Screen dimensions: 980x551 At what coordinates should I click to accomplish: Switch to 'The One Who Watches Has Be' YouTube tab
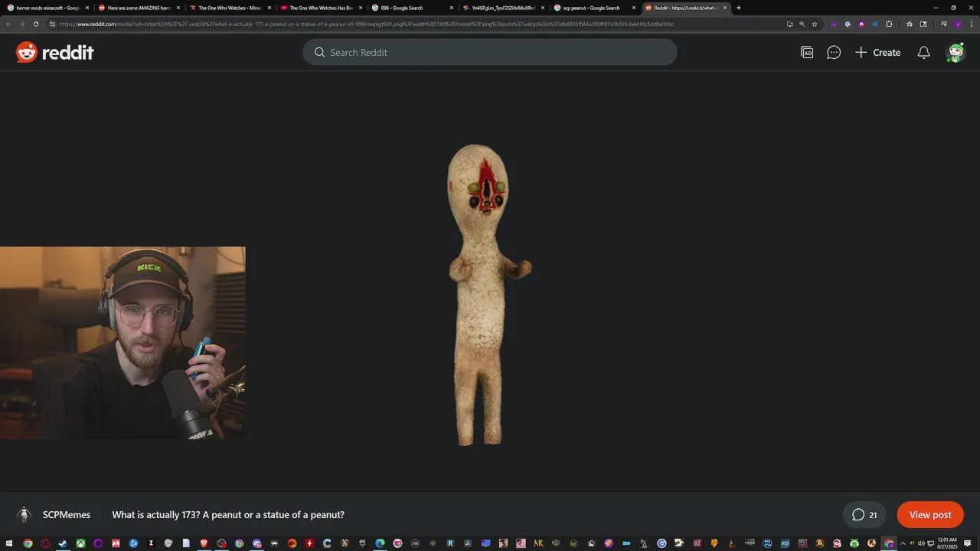[x=321, y=8]
